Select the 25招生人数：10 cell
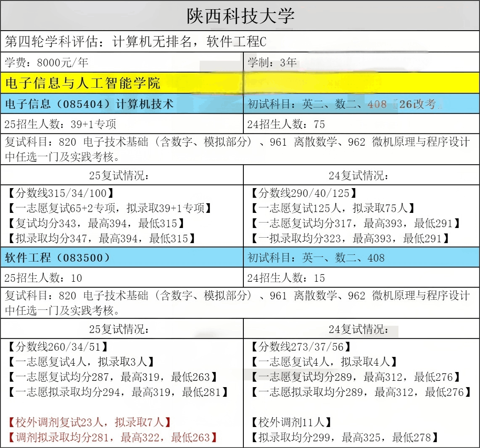Image resolution: width=480 pixels, height=448 pixels. (x=43, y=278)
